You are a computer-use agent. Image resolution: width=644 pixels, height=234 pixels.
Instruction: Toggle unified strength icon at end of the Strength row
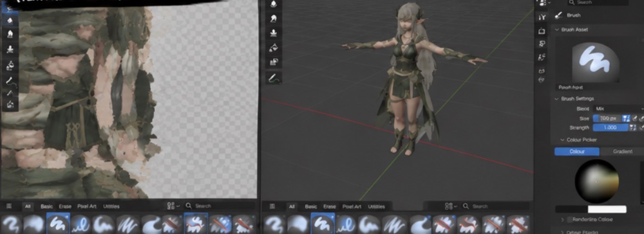point(641,127)
